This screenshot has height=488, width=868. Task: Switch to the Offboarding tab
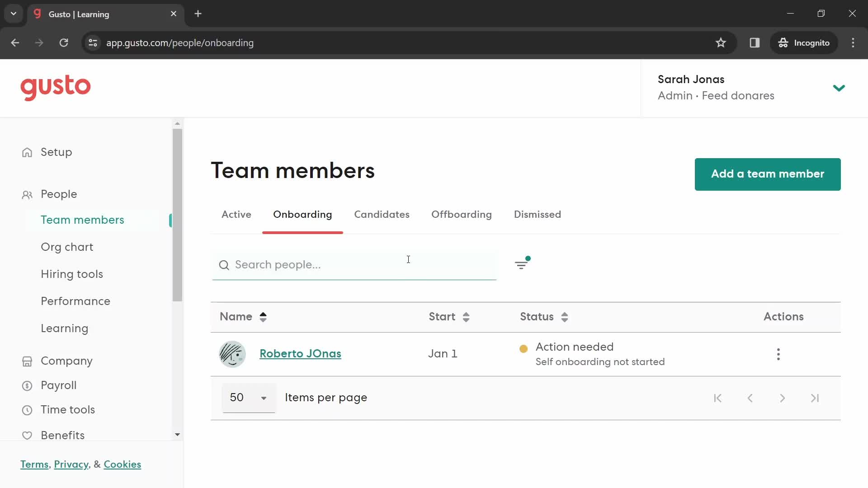[462, 215]
